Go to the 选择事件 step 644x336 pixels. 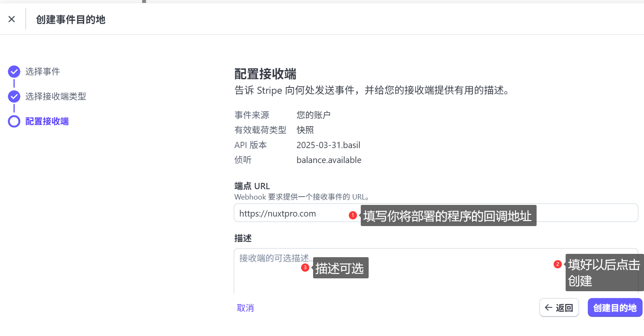coord(42,72)
